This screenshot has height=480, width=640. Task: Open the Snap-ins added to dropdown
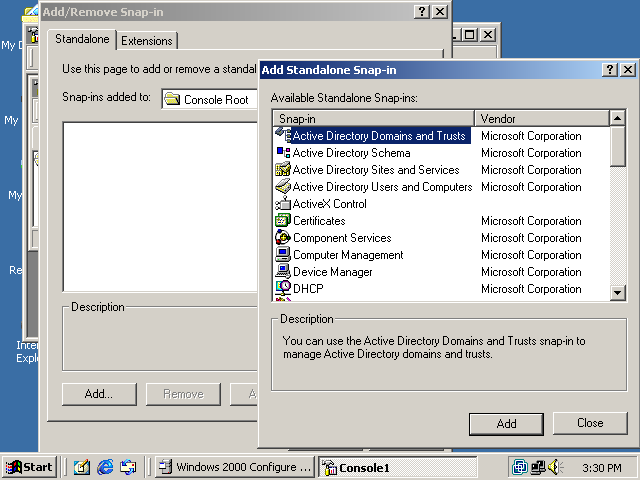210,99
